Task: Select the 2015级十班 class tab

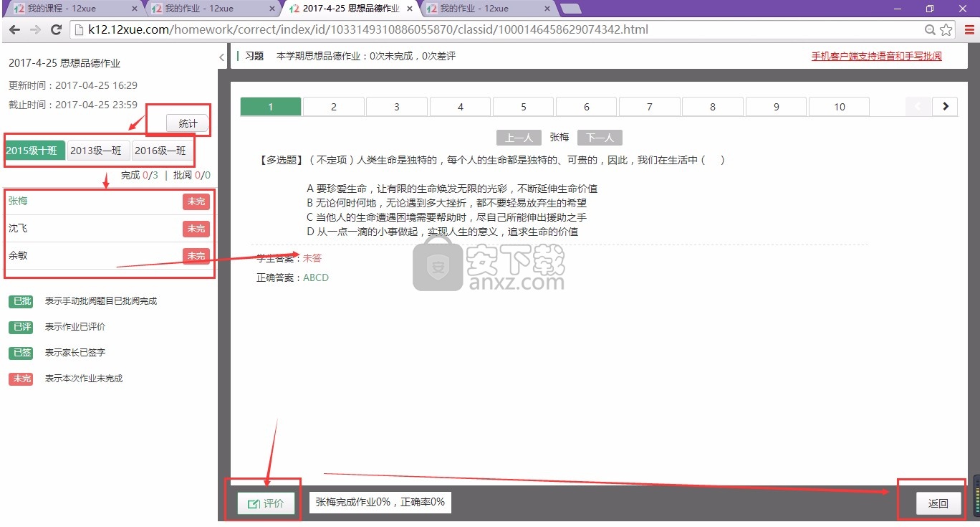Action: (35, 151)
